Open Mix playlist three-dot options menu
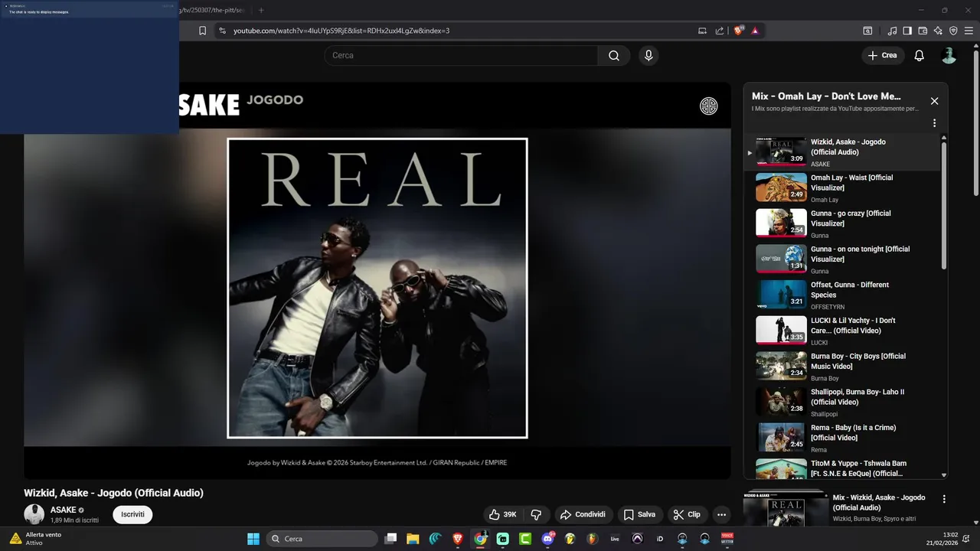Screen dimensions: 980x551 pyautogui.click(x=934, y=123)
